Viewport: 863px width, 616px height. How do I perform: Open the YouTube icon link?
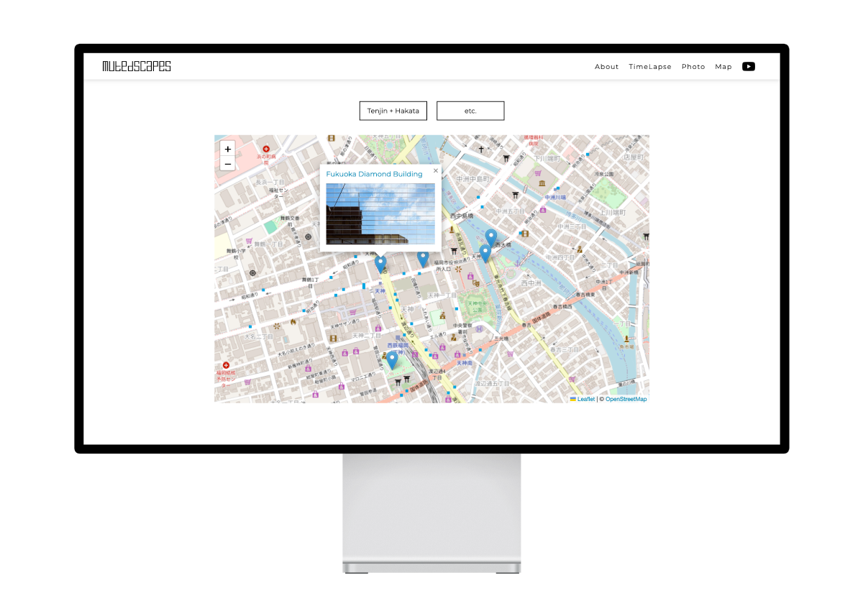pos(749,67)
